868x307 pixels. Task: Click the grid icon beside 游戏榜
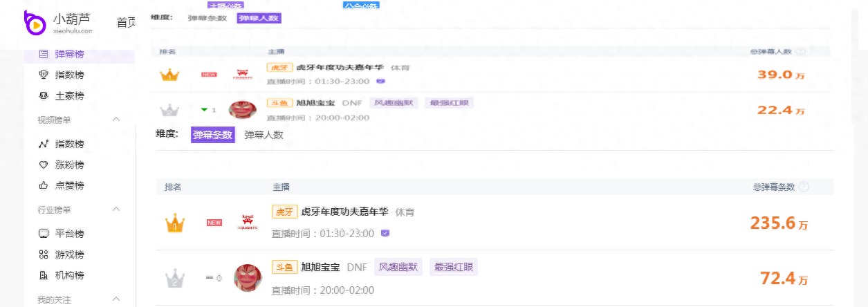pos(43,254)
